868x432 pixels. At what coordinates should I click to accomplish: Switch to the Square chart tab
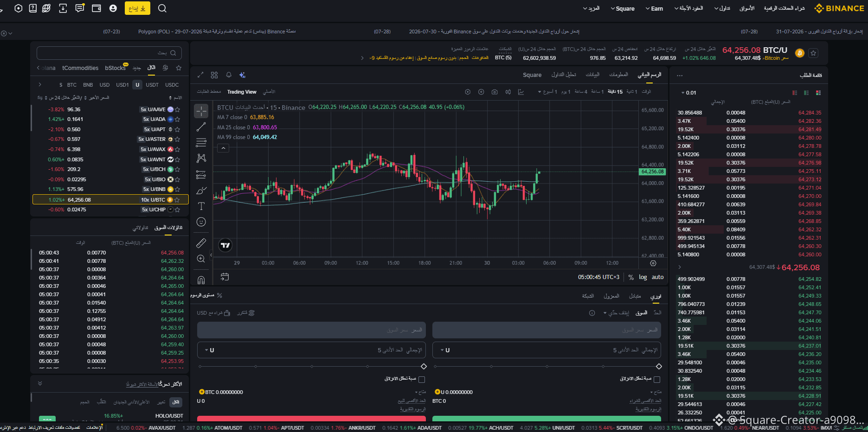pos(532,75)
